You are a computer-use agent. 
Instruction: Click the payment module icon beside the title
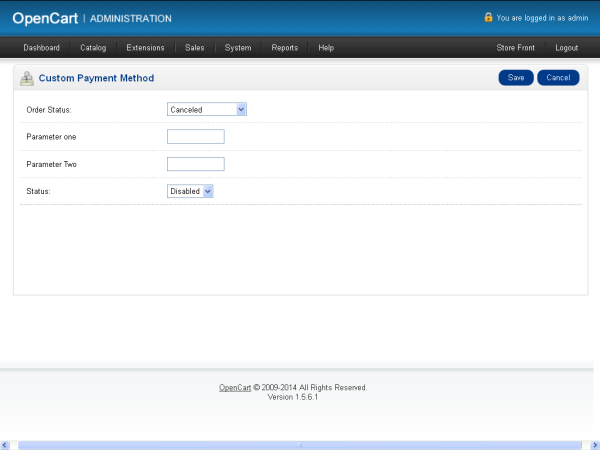coord(27,78)
